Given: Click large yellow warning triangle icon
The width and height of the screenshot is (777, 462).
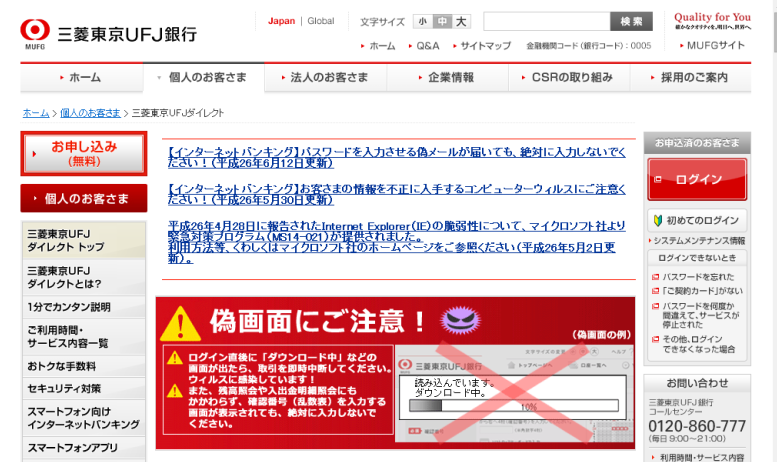Looking at the screenshot, I should pyautogui.click(x=180, y=324).
